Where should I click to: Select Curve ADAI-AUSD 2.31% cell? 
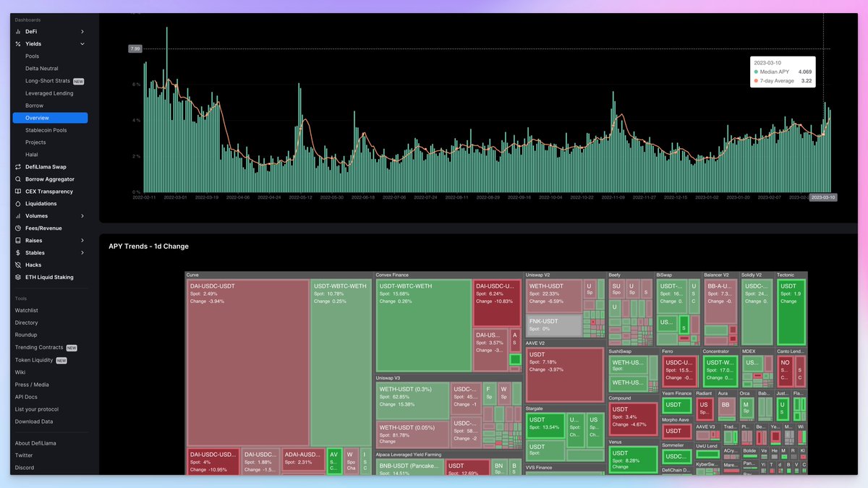[x=302, y=461]
